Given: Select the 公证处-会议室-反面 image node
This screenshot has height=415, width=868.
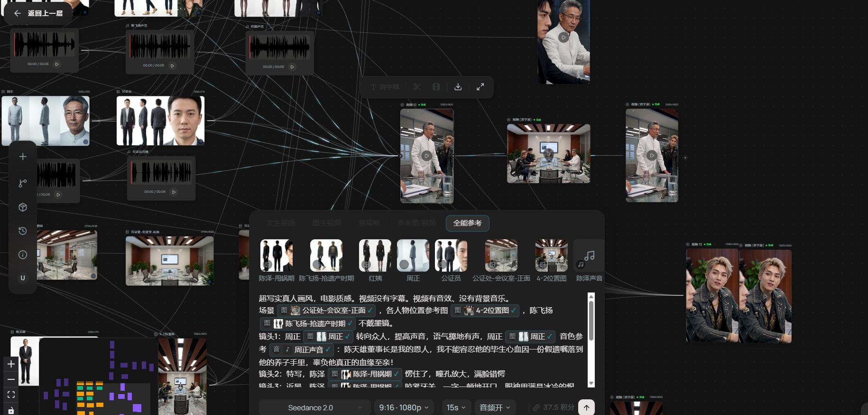Looking at the screenshot, I should tap(170, 261).
